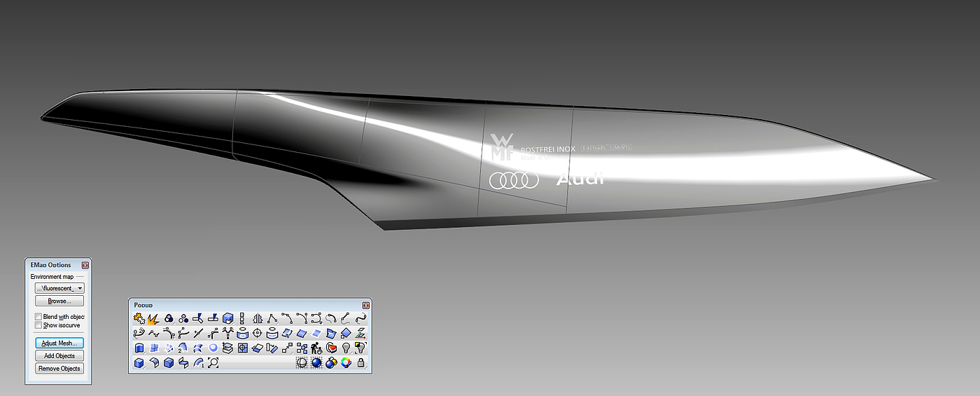The width and height of the screenshot is (980, 396).
Task: Click the light bulb icon
Action: click(x=346, y=348)
